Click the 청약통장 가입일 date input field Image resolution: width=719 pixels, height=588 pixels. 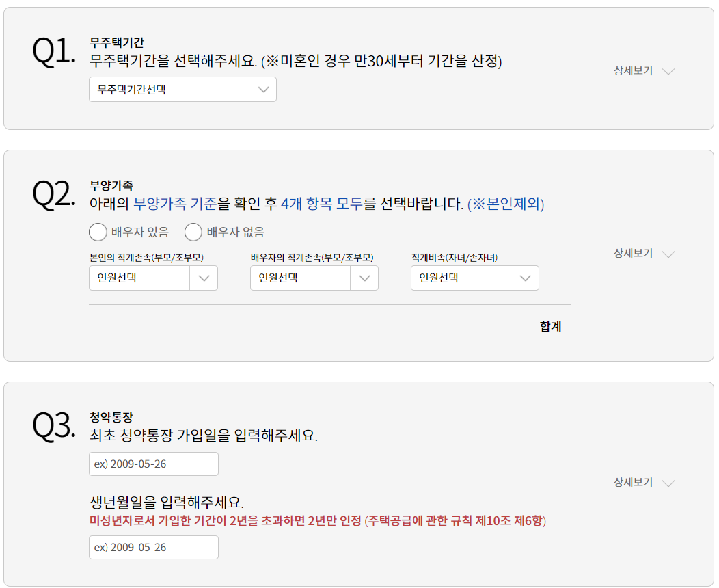(154, 464)
